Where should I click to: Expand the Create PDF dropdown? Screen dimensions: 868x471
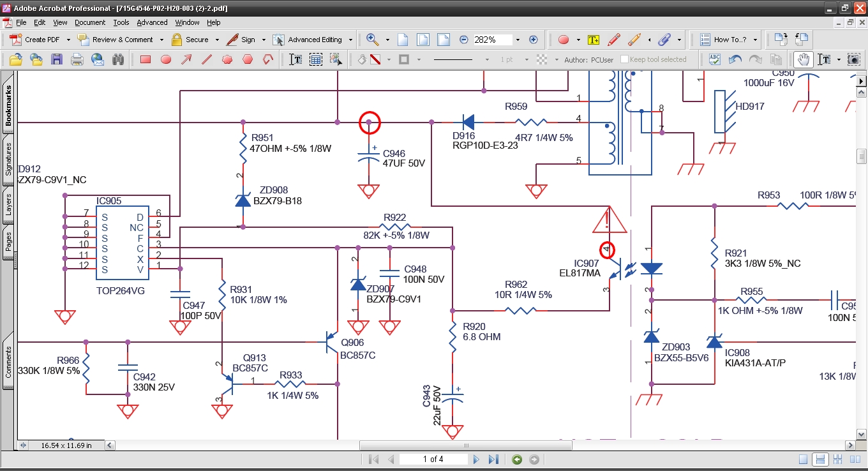69,40
